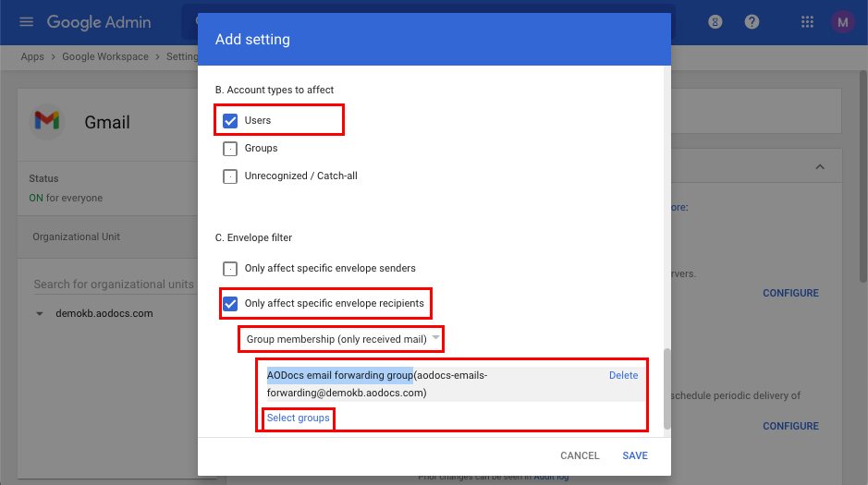
Task: Enable Only affect specific envelope senders
Action: click(x=230, y=268)
